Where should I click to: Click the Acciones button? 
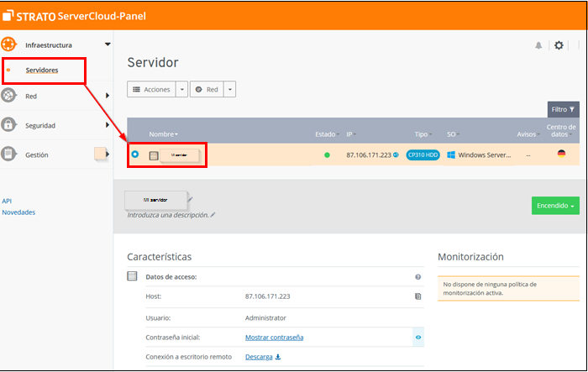(151, 89)
